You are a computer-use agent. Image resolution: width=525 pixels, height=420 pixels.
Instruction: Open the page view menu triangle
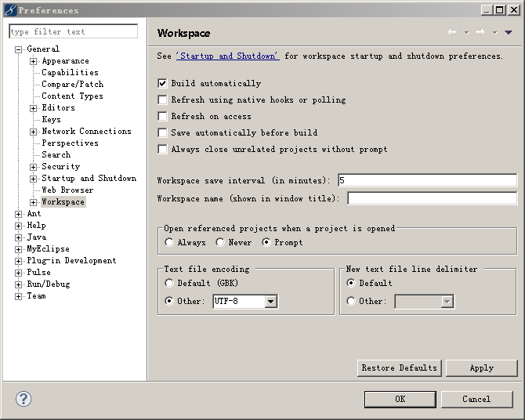point(509,32)
